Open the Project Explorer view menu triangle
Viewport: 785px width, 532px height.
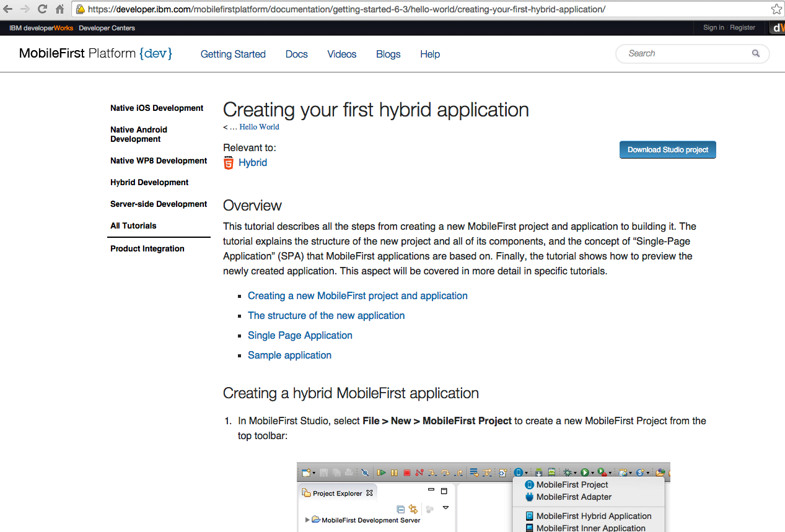445,508
